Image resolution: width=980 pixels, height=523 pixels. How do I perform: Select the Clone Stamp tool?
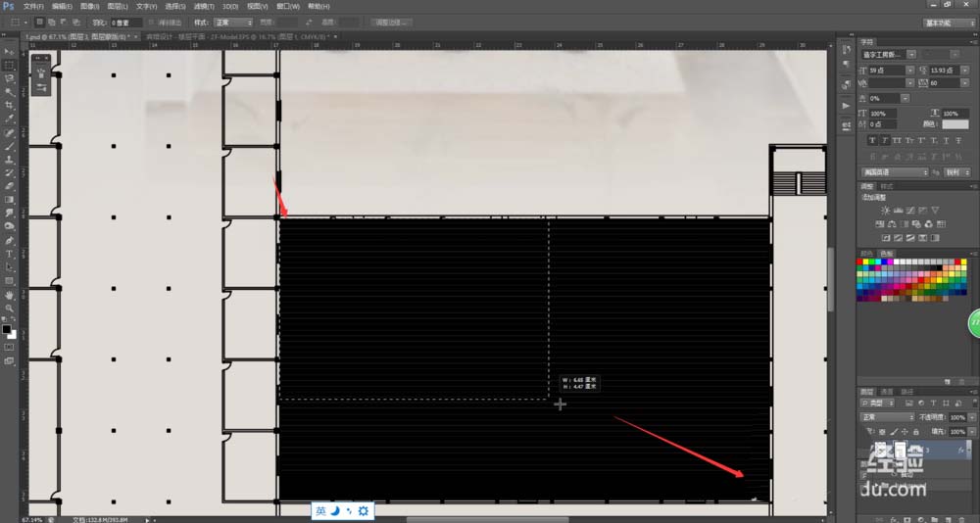pos(10,160)
